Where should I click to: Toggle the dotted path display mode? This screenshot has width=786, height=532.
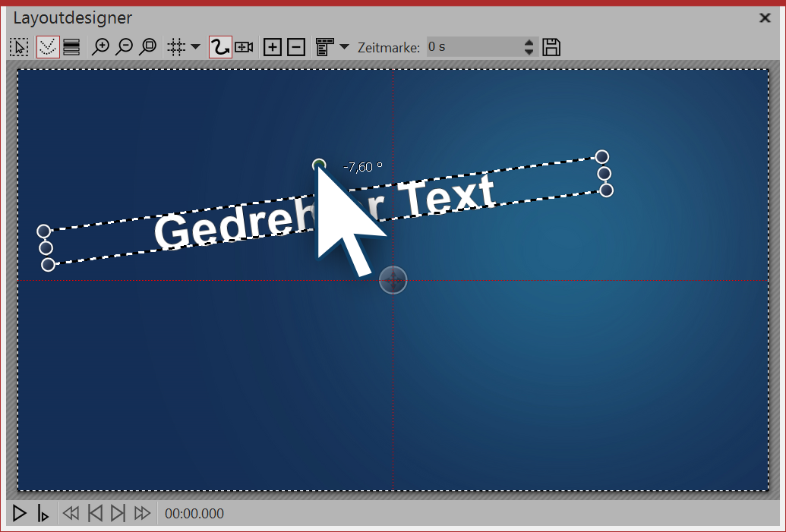[47, 46]
